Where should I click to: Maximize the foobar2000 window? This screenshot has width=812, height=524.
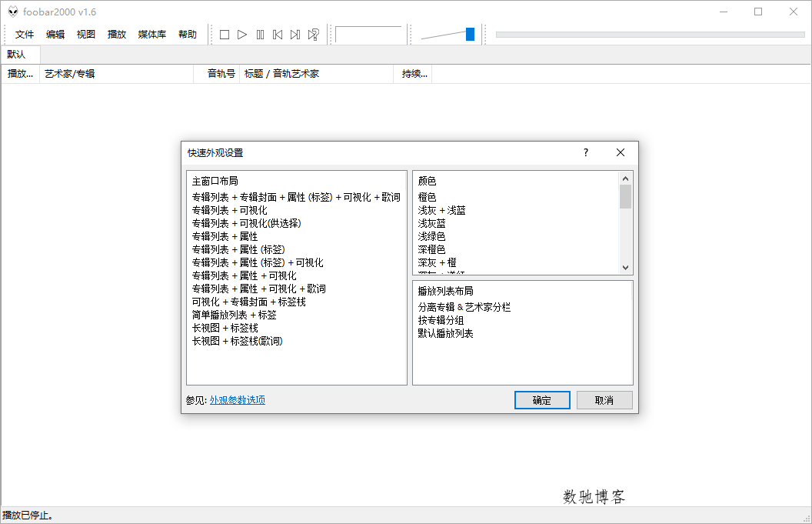[758, 12]
